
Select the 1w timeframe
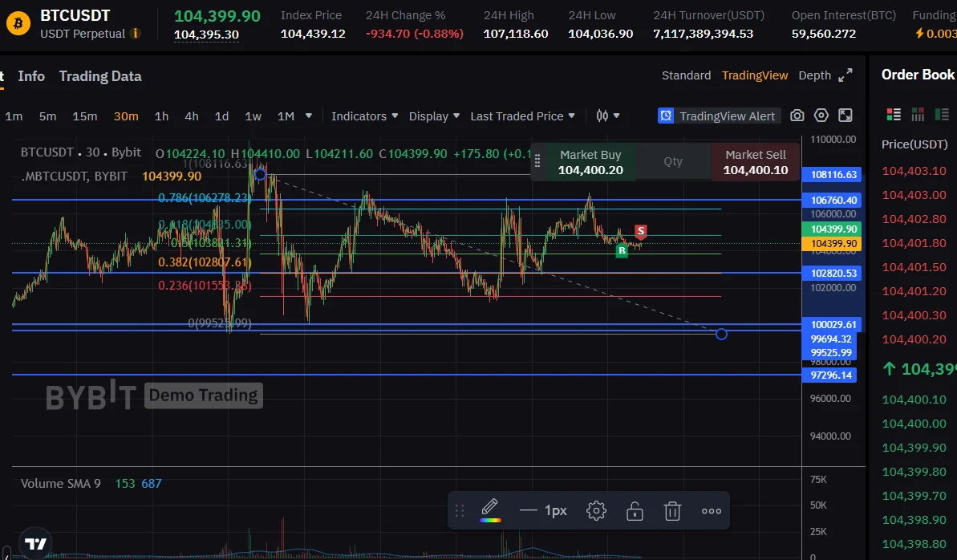click(x=253, y=116)
